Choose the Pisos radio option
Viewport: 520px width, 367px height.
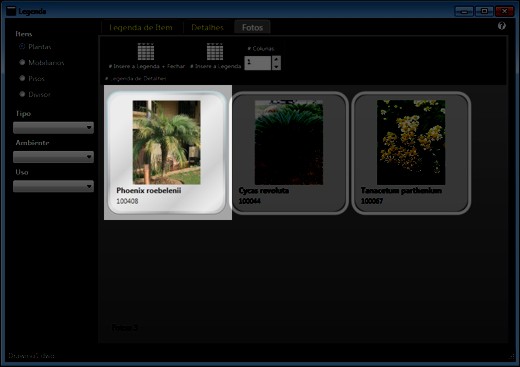(22, 78)
